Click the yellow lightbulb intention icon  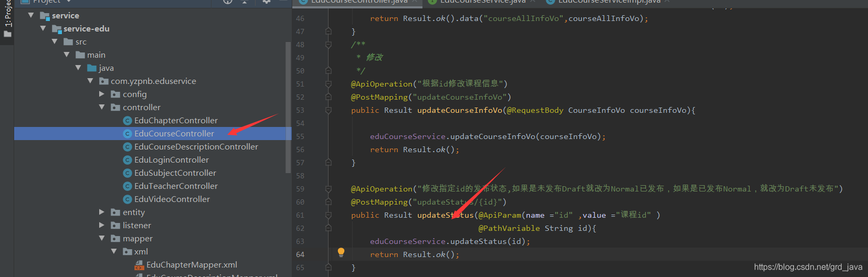coord(341,252)
